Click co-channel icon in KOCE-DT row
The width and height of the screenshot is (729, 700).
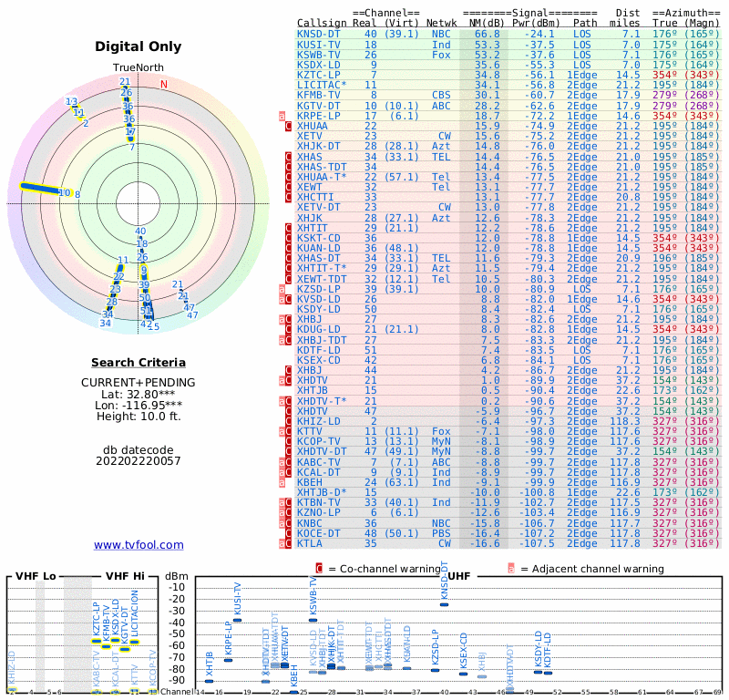[x=288, y=533]
